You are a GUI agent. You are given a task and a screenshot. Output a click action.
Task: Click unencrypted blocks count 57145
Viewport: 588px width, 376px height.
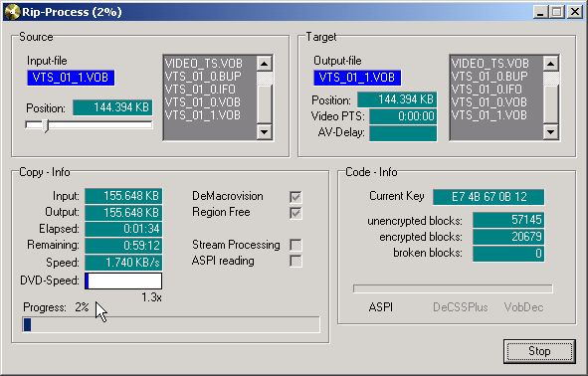click(508, 220)
